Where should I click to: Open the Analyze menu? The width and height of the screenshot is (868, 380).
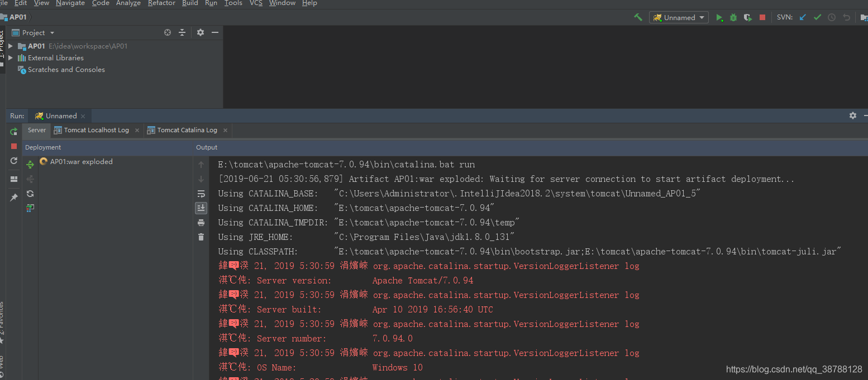tap(128, 3)
